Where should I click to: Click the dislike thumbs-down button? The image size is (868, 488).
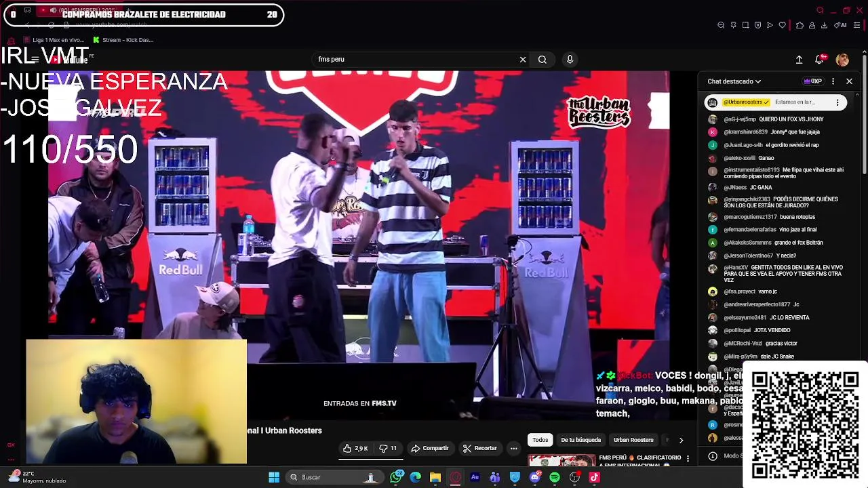[x=388, y=448]
